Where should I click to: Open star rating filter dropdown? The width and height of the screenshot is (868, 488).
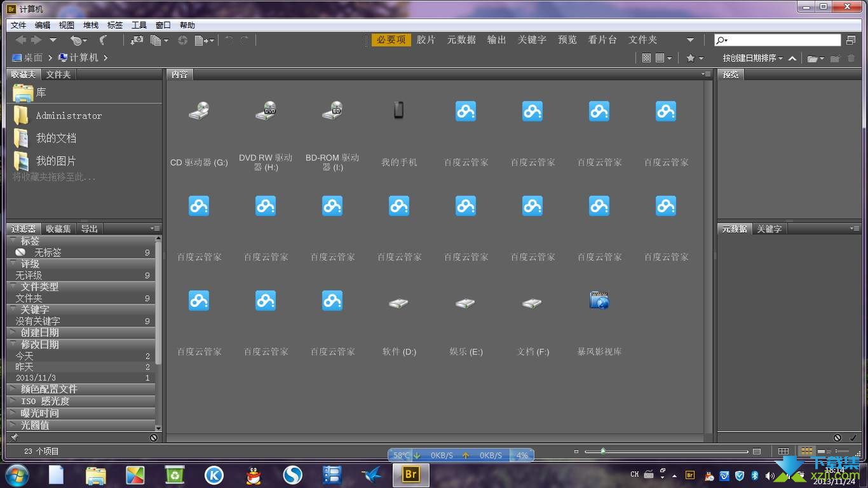pyautogui.click(x=695, y=58)
